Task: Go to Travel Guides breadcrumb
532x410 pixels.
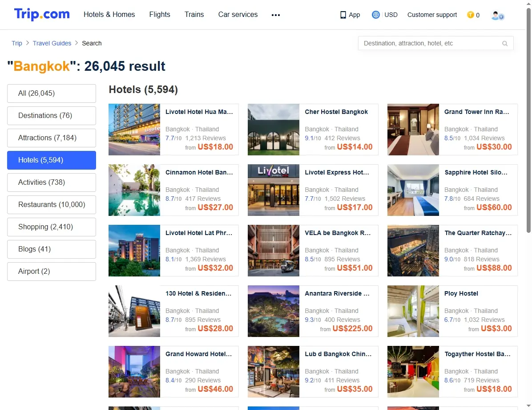Action: pyautogui.click(x=52, y=43)
